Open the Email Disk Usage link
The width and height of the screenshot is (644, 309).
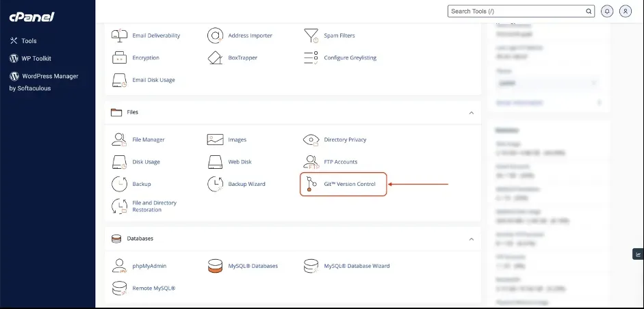point(153,80)
